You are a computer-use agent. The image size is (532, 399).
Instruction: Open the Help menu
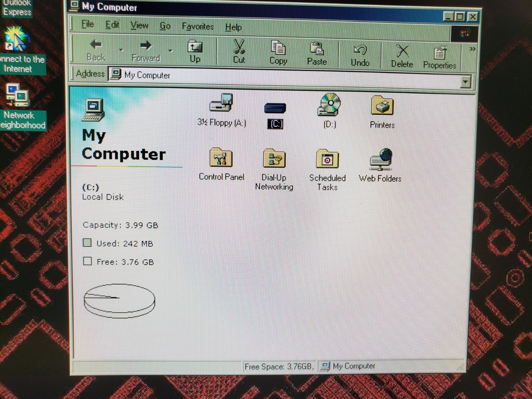(x=233, y=27)
